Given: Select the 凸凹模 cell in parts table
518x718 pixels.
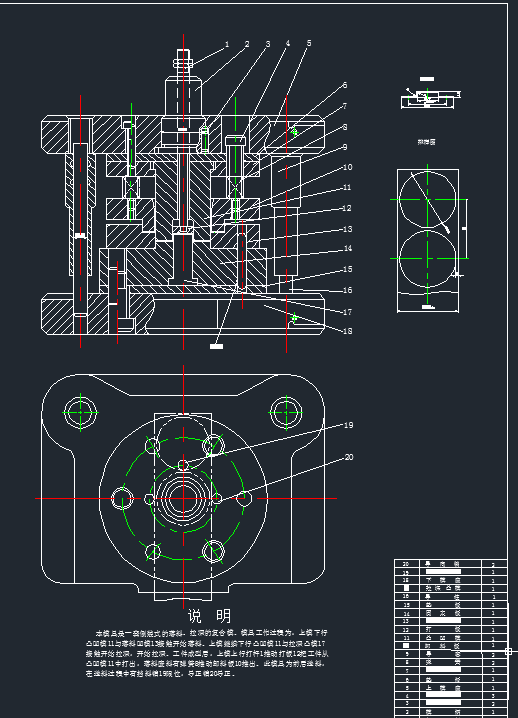Looking at the screenshot, I should point(442,637).
